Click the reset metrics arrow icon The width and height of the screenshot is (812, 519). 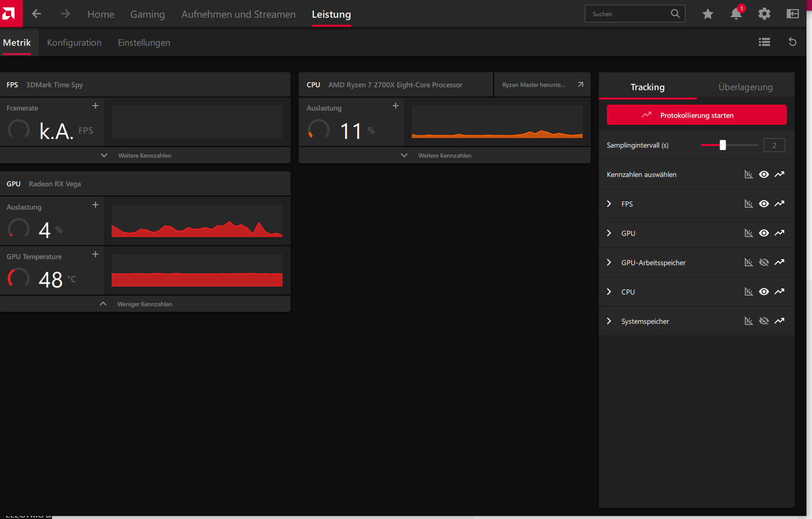[x=793, y=42]
